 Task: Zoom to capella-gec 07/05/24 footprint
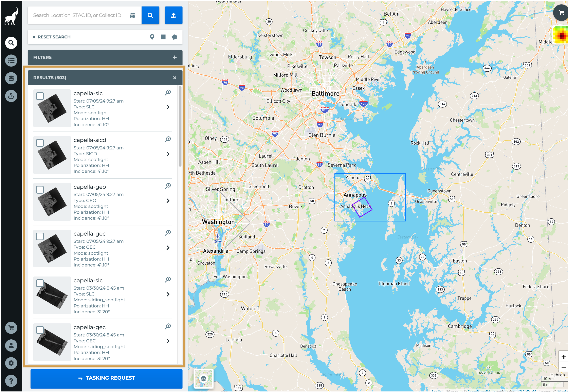point(168,233)
